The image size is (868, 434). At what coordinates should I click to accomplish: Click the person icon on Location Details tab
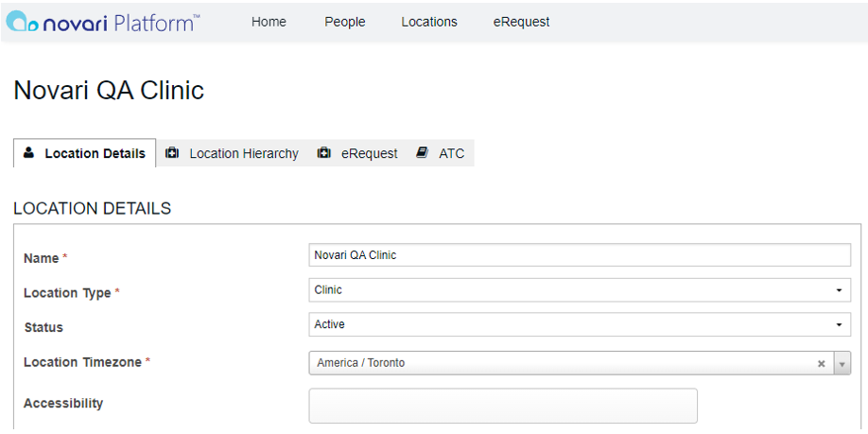pos(28,153)
